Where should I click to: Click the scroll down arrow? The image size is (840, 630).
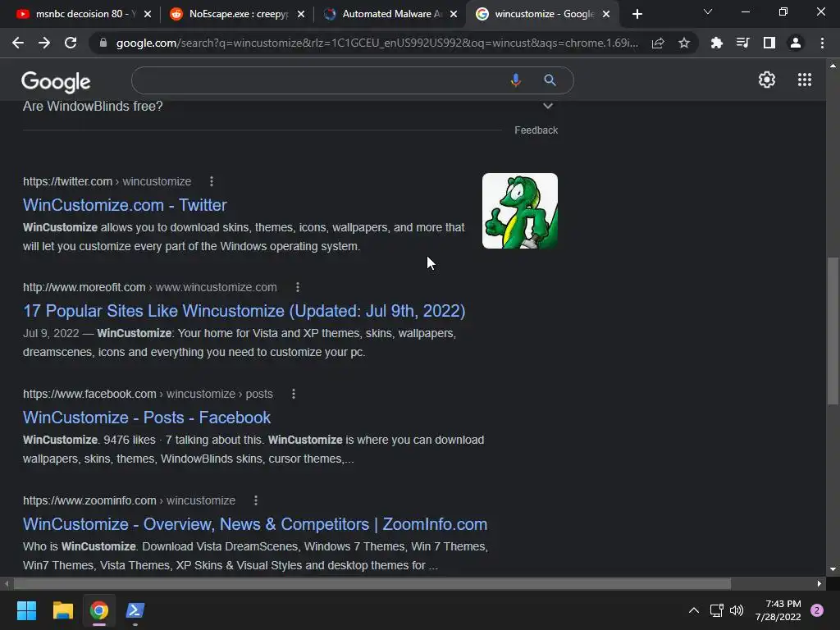tap(833, 569)
